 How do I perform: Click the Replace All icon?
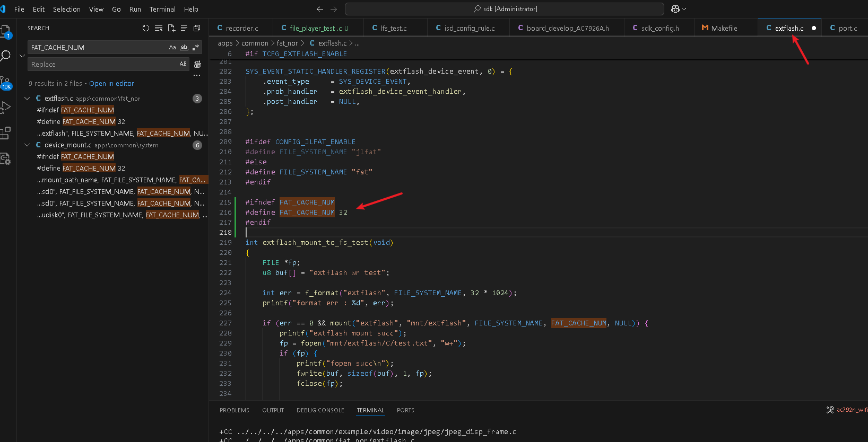point(197,64)
